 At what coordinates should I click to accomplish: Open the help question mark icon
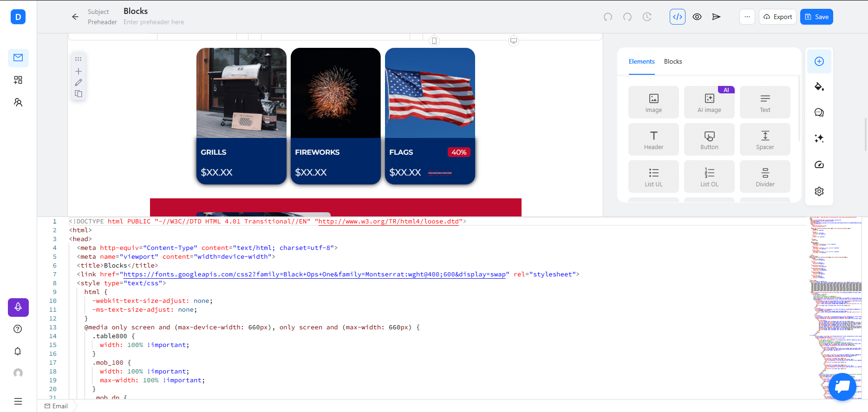pyautogui.click(x=18, y=329)
